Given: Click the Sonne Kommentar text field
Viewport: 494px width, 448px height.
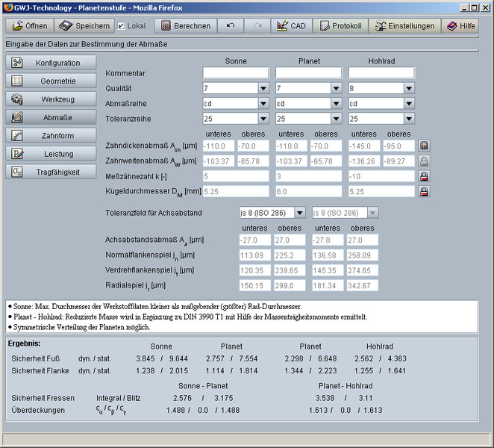Looking at the screenshot, I should tap(235, 73).
